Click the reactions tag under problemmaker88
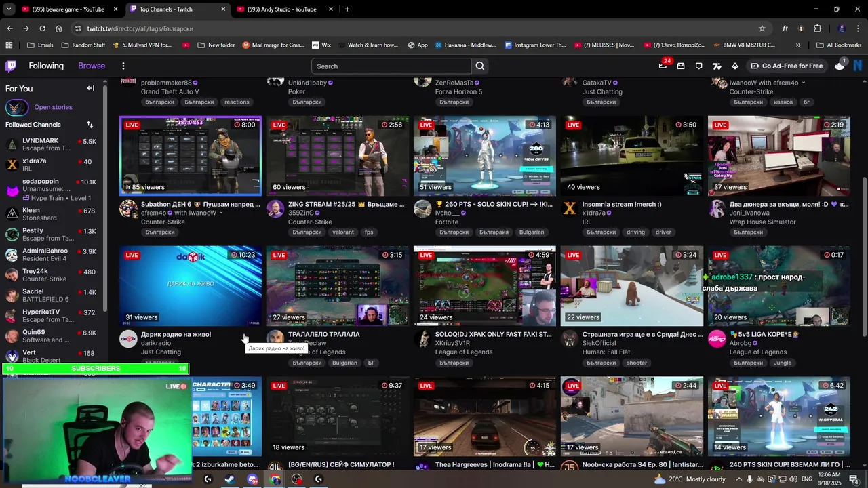Screen dimensions: 868x488 click(237, 102)
